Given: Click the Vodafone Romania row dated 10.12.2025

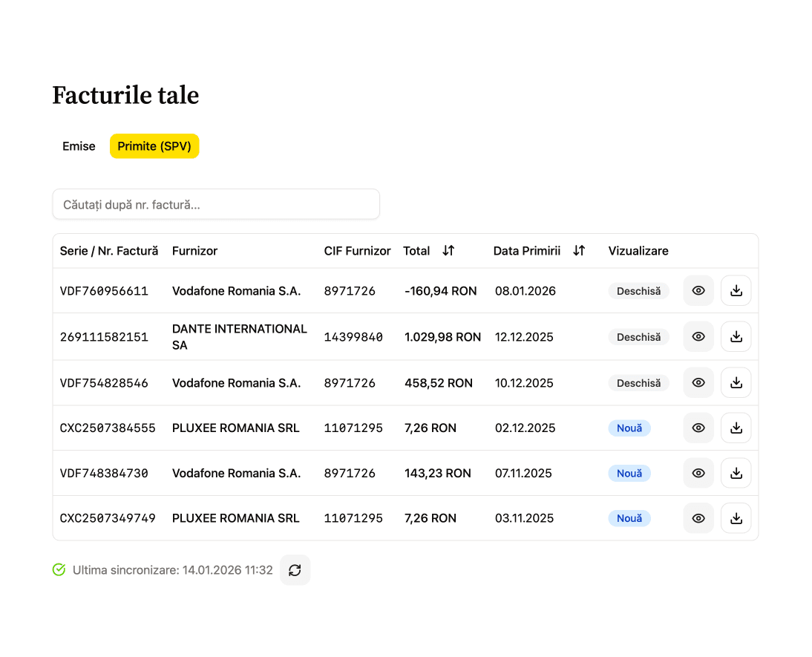Looking at the screenshot, I should pos(236,383).
